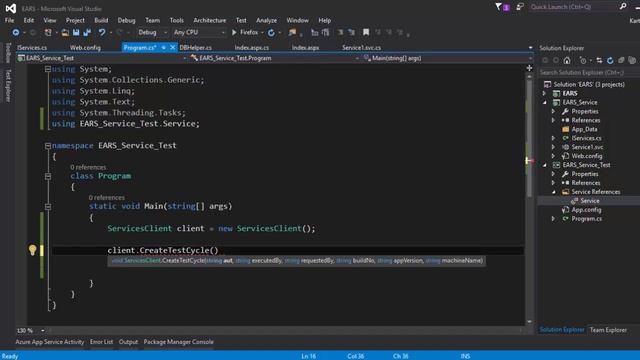Select the Service reference tree item
640x360 pixels.
589,201
